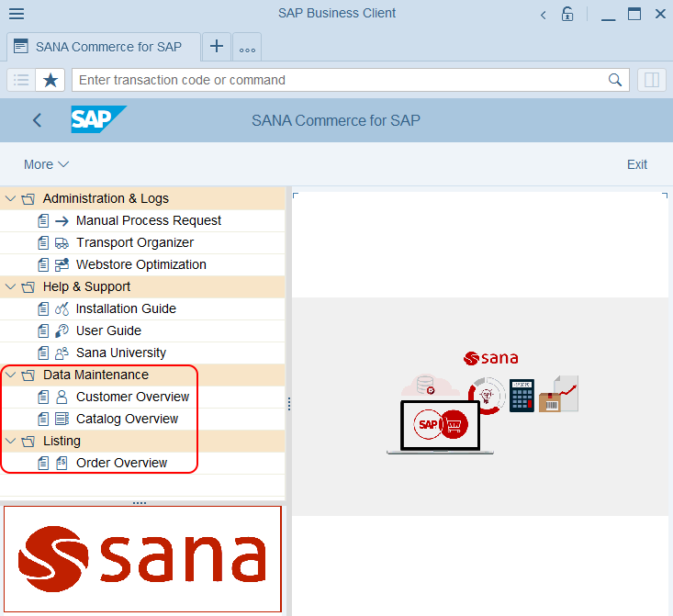Viewport: 673px width, 616px height.
Task: Click the document icon beside Manual Process Request
Action: (43, 221)
